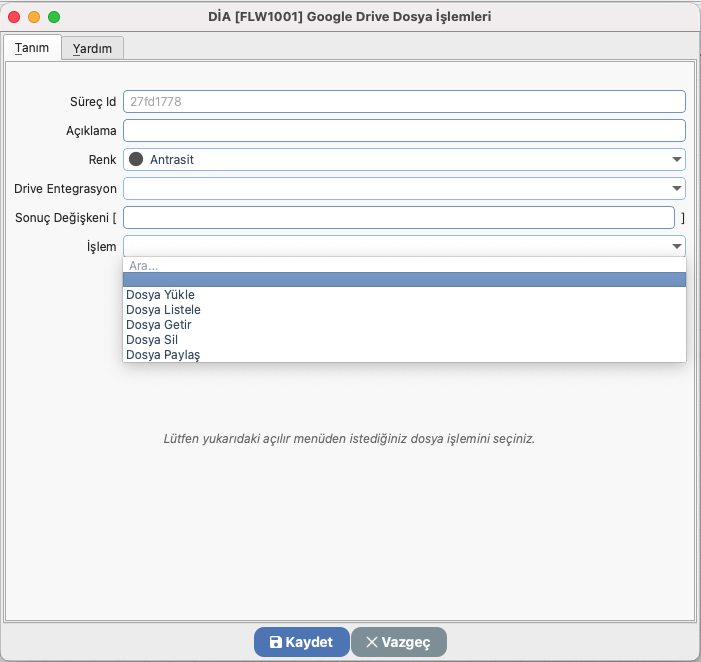The image size is (701, 662).
Task: Click the Ara... search box in list
Action: point(404,265)
